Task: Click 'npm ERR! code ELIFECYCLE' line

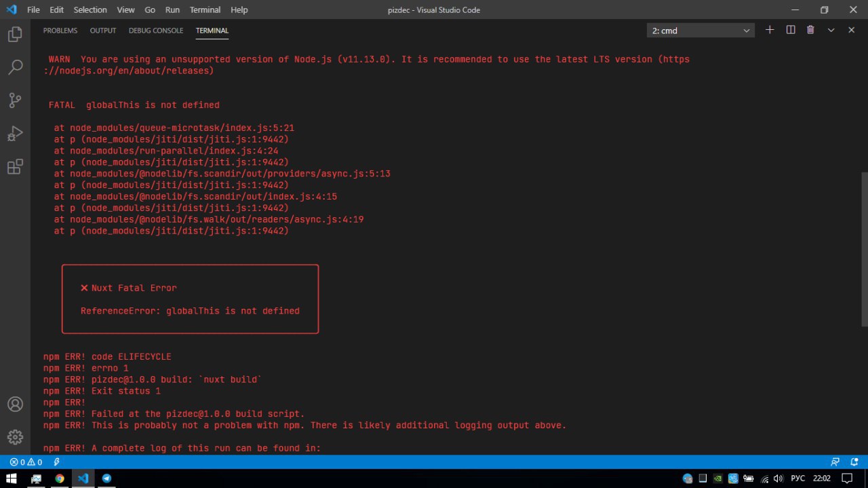Action: click(107, 356)
